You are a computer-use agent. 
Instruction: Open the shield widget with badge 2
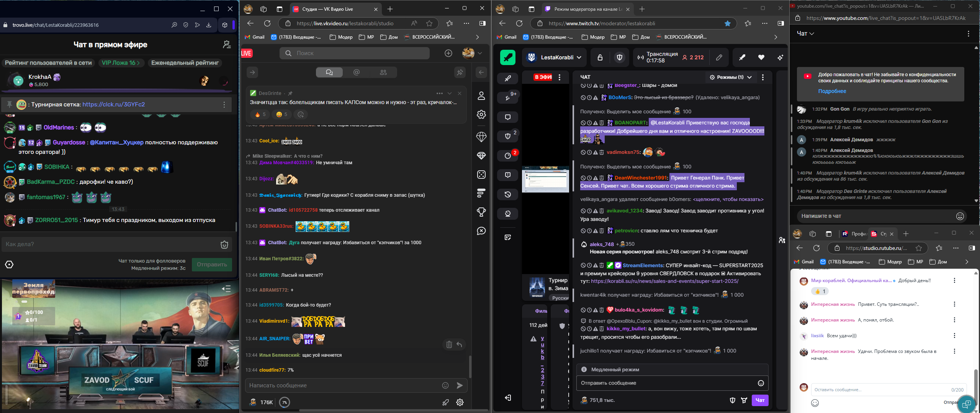(x=508, y=136)
